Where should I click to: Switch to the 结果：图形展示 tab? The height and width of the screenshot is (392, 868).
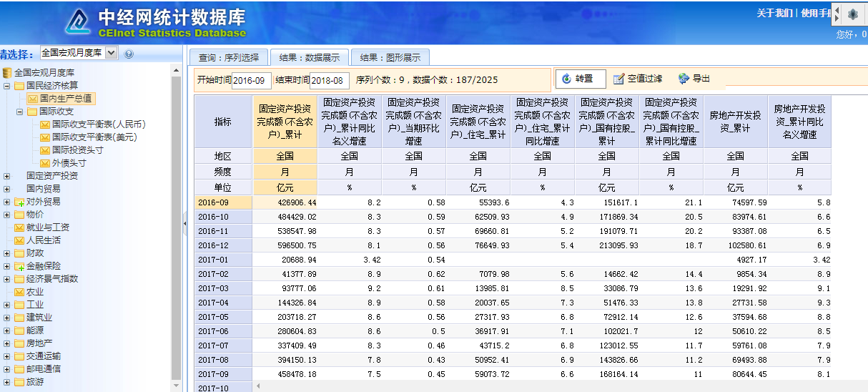[x=390, y=58]
